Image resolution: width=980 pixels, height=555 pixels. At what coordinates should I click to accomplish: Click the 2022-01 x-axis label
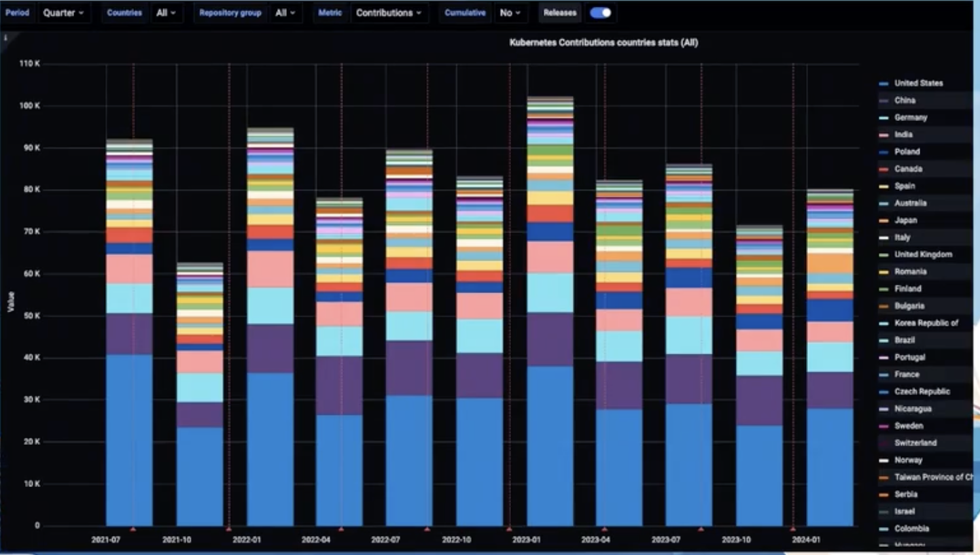click(x=246, y=540)
